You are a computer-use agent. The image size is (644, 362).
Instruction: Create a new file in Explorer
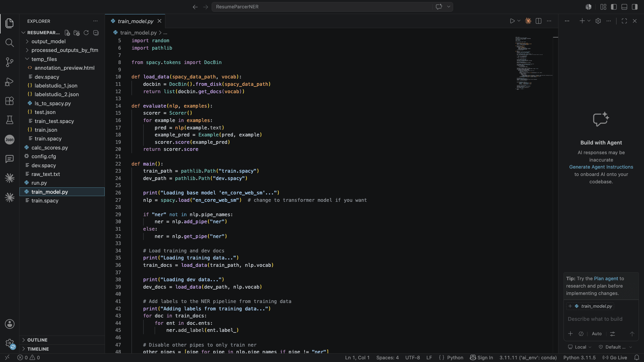(67, 33)
